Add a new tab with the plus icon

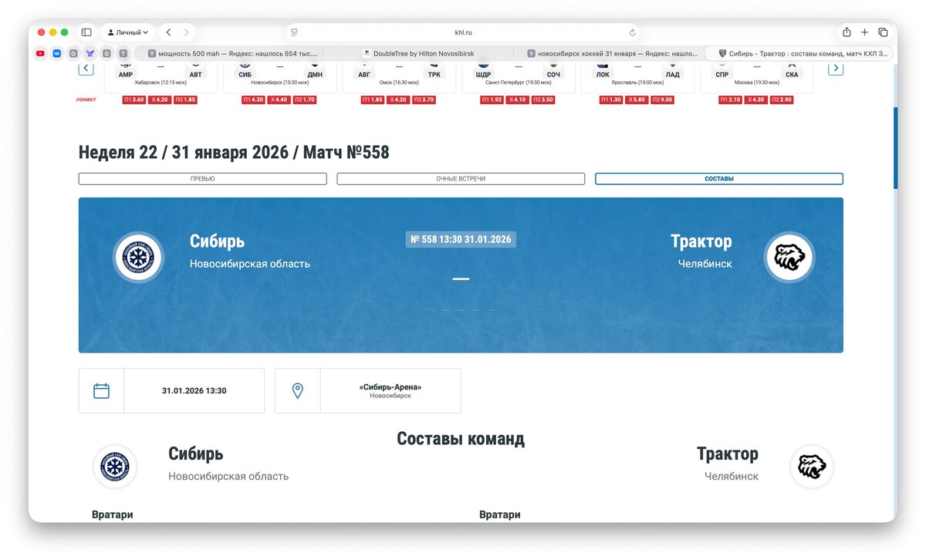point(864,32)
